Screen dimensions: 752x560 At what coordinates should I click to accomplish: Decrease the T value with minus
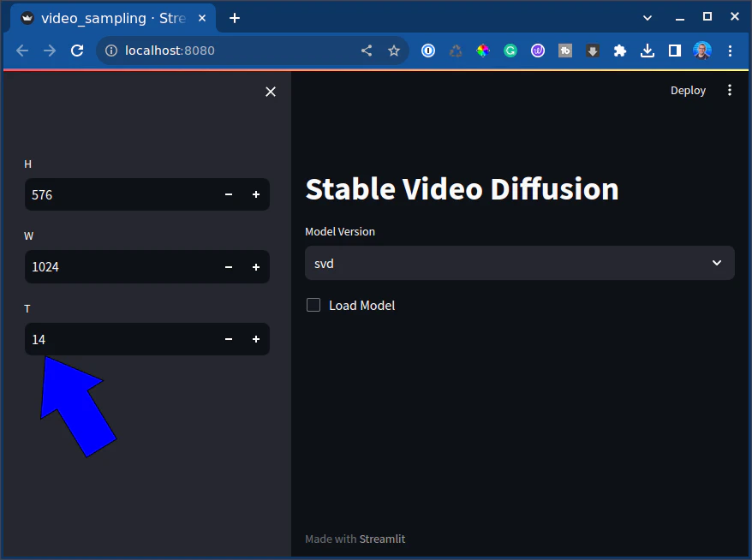[229, 339]
